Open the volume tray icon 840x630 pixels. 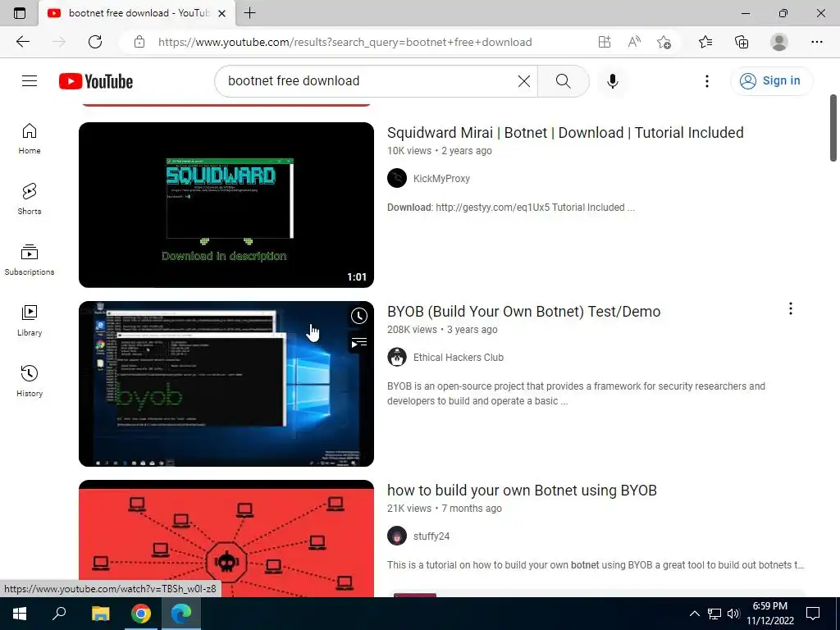733,614
